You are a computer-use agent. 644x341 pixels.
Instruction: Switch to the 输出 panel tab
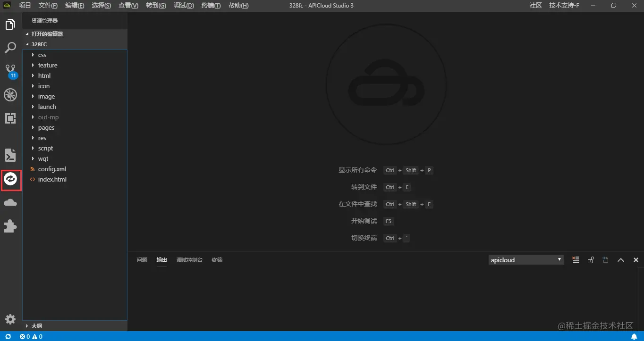[162, 260]
